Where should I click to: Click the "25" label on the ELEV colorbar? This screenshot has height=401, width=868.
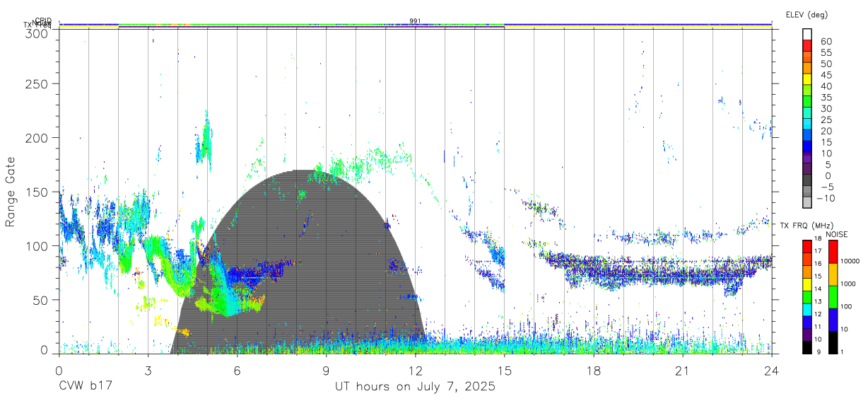pos(826,120)
